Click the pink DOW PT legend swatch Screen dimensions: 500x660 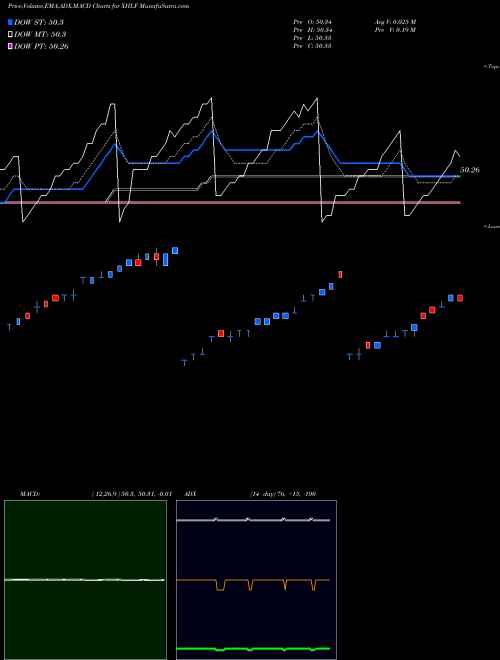pos(10,46)
